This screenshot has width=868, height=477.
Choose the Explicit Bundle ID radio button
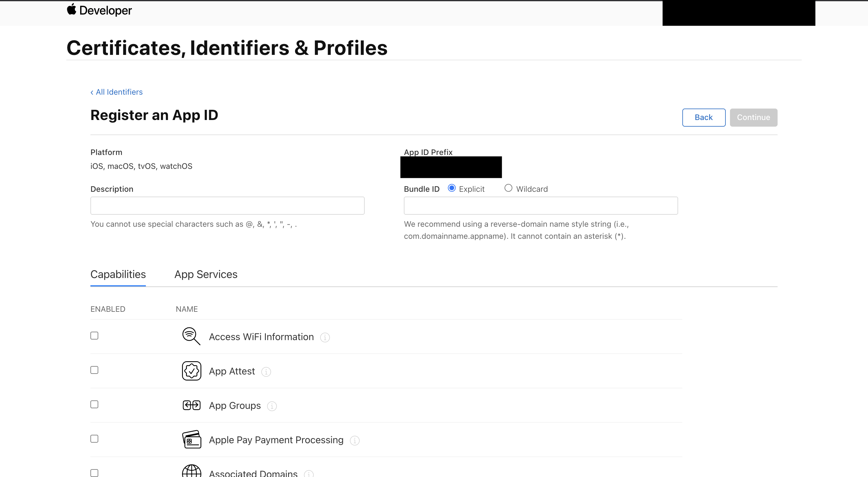(451, 188)
